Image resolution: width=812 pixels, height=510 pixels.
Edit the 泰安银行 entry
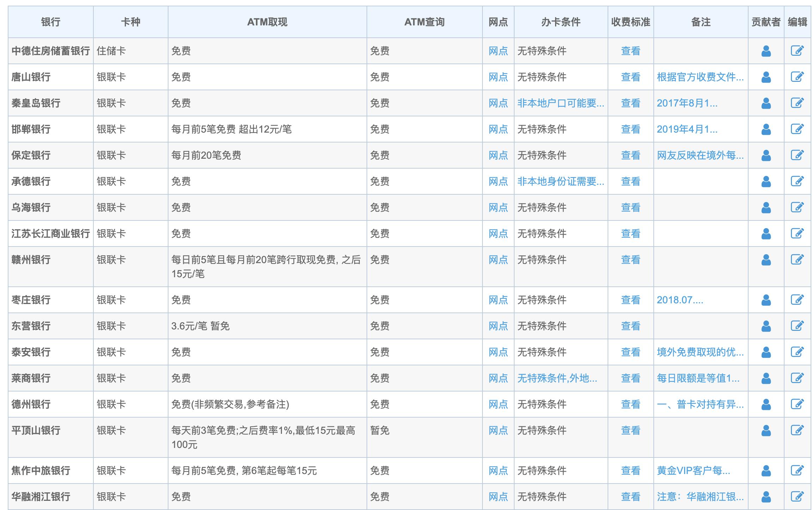tap(797, 352)
